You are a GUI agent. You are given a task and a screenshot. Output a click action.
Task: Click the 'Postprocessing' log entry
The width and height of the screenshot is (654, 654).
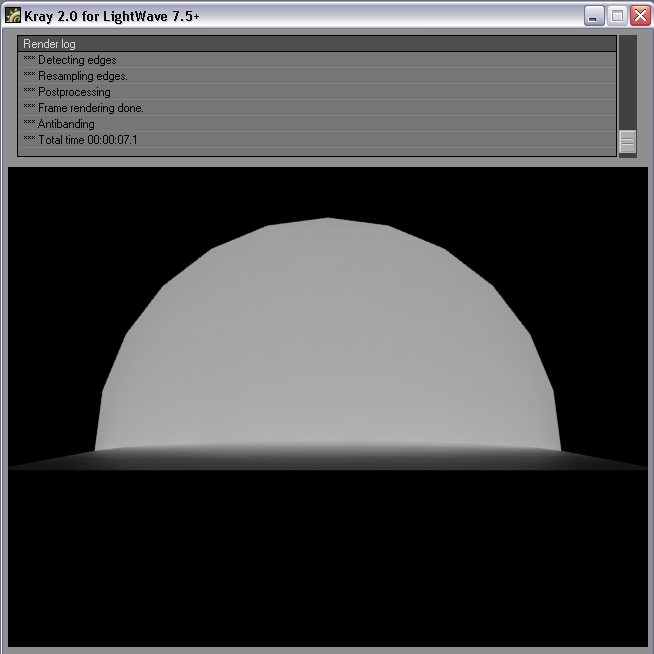[74, 92]
